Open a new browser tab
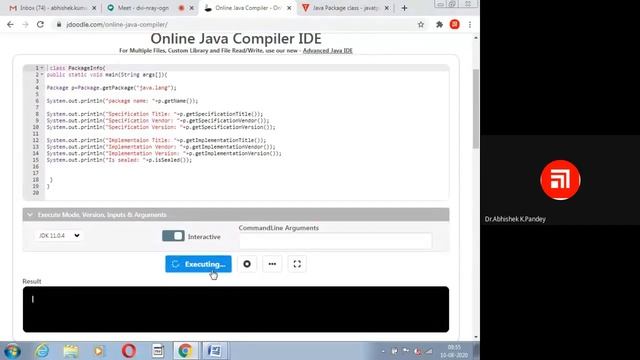This screenshot has width=640, height=360. (404, 8)
